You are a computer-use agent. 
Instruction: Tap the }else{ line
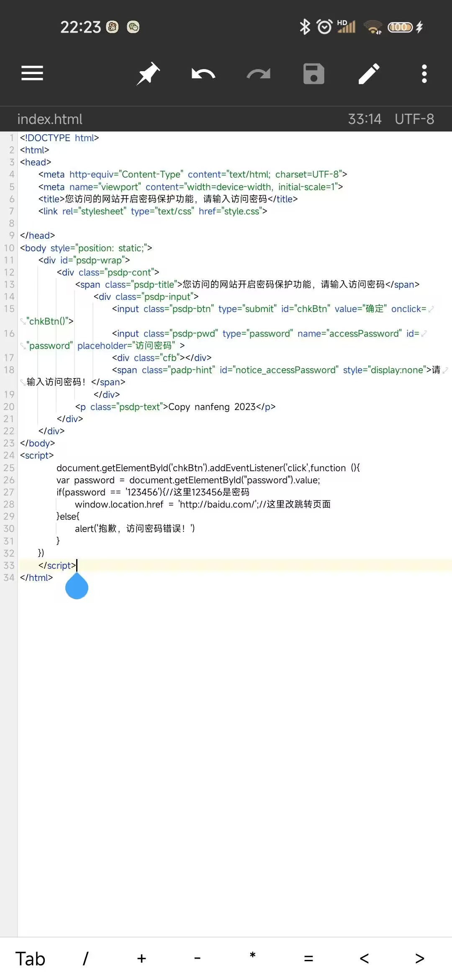coord(68,516)
